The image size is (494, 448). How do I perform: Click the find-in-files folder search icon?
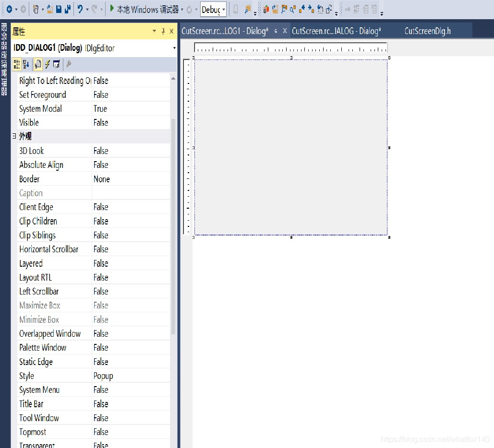point(248,10)
